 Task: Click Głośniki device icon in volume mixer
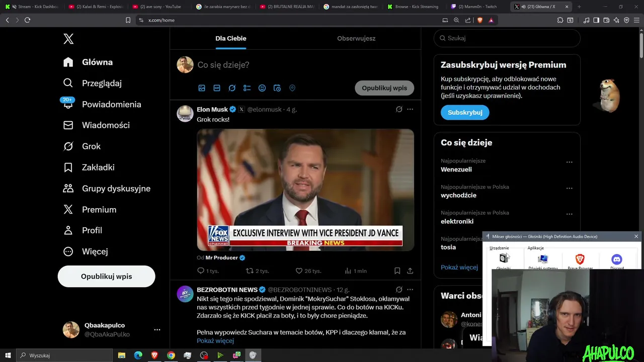coord(504,259)
